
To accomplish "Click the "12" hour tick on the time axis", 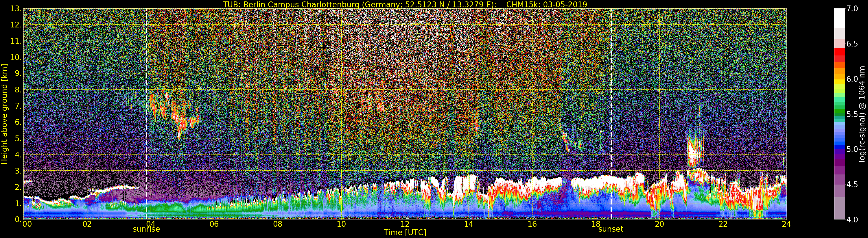I will (x=405, y=224).
